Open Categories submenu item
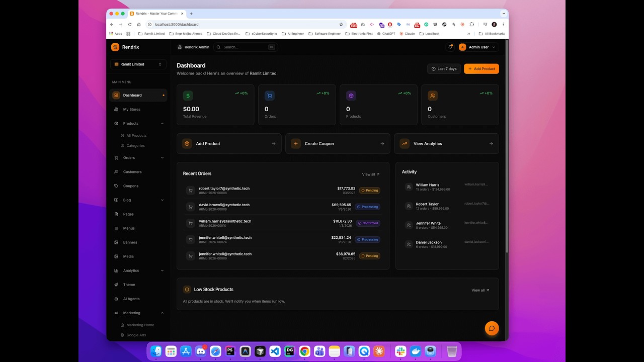 pos(135,145)
